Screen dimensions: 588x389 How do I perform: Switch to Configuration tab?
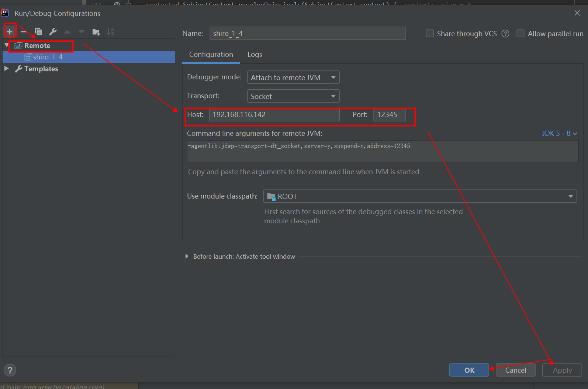(x=211, y=55)
